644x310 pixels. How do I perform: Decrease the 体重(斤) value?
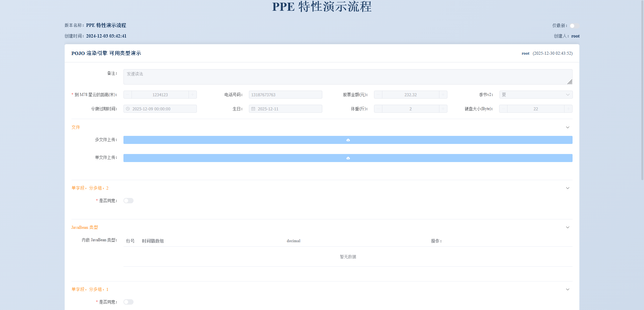[378, 109]
